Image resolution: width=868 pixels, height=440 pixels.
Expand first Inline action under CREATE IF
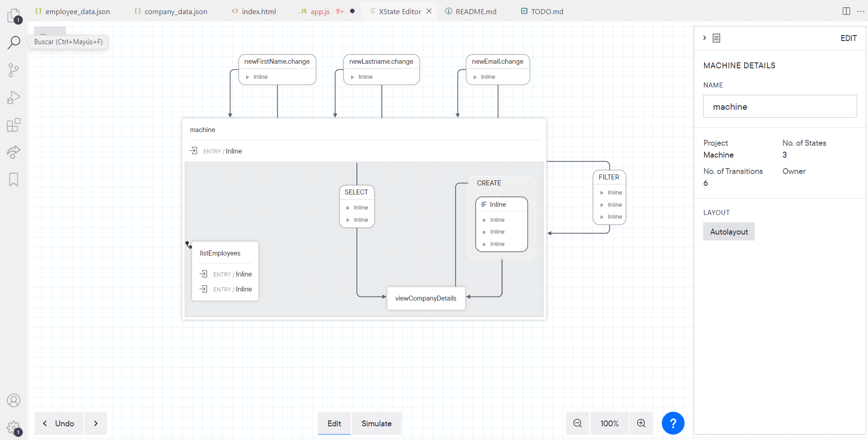click(x=484, y=220)
